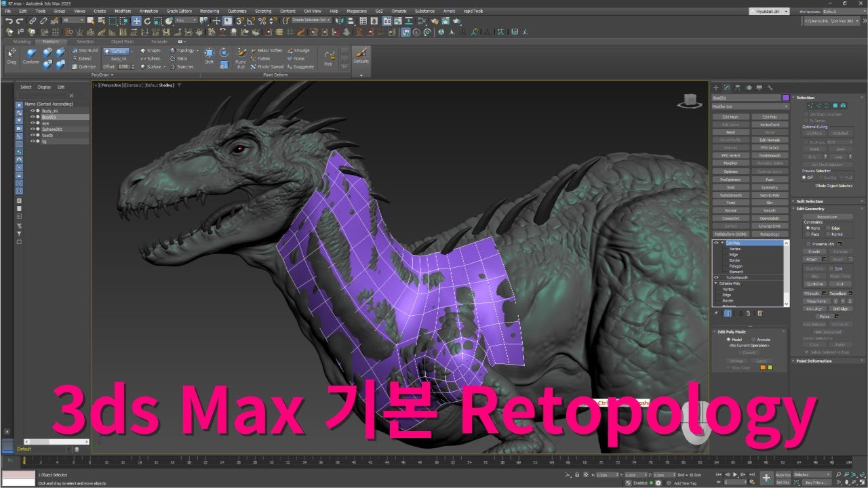Click the Extend tool in PolyDraw
Image resolution: width=868 pixels, height=488 pixels.
(82, 59)
